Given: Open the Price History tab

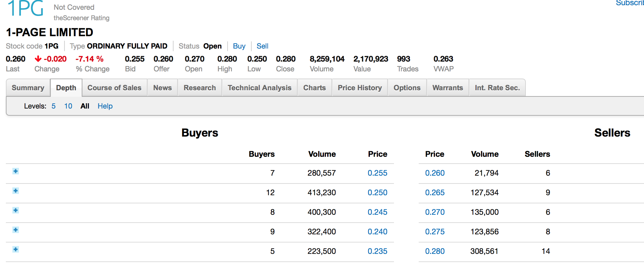Looking at the screenshot, I should click(x=360, y=88).
